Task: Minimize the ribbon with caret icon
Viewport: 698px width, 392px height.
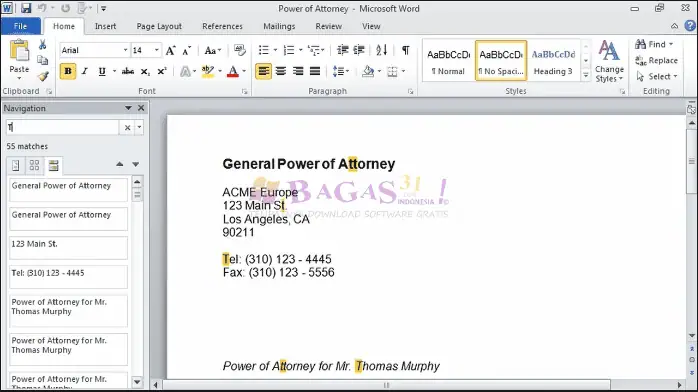Action: pyautogui.click(x=674, y=26)
